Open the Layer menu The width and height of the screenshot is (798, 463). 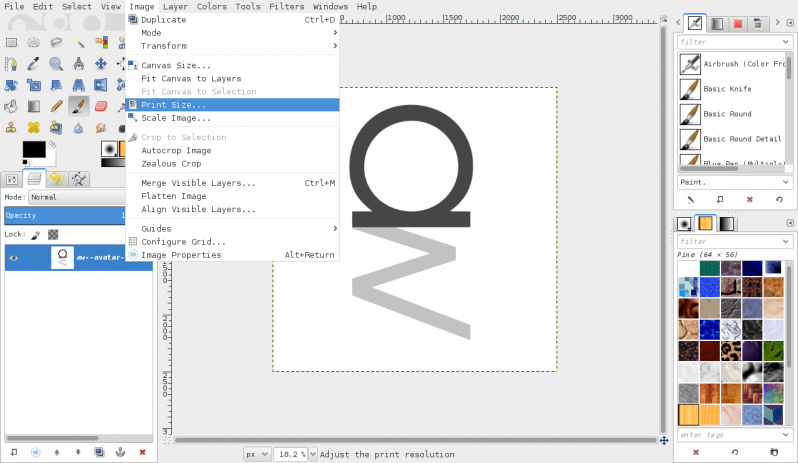tap(175, 7)
